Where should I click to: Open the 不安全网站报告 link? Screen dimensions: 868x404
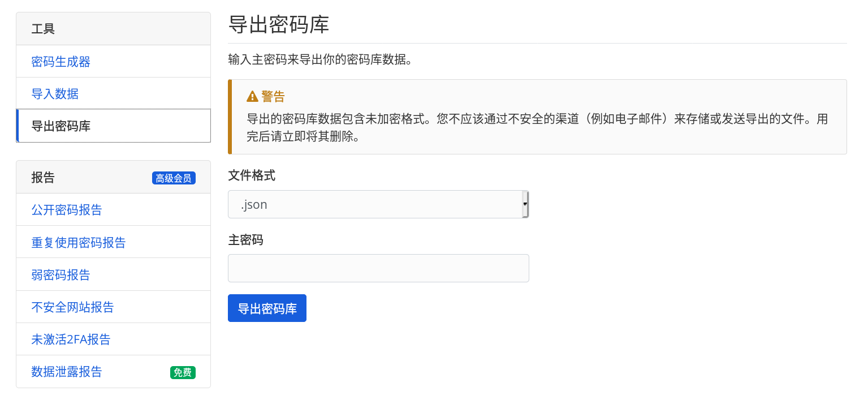73,307
